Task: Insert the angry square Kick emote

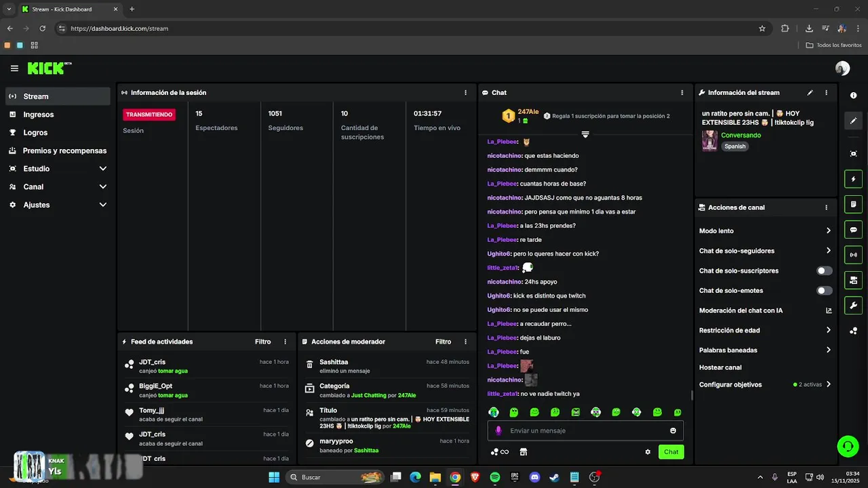Action: coord(575,412)
